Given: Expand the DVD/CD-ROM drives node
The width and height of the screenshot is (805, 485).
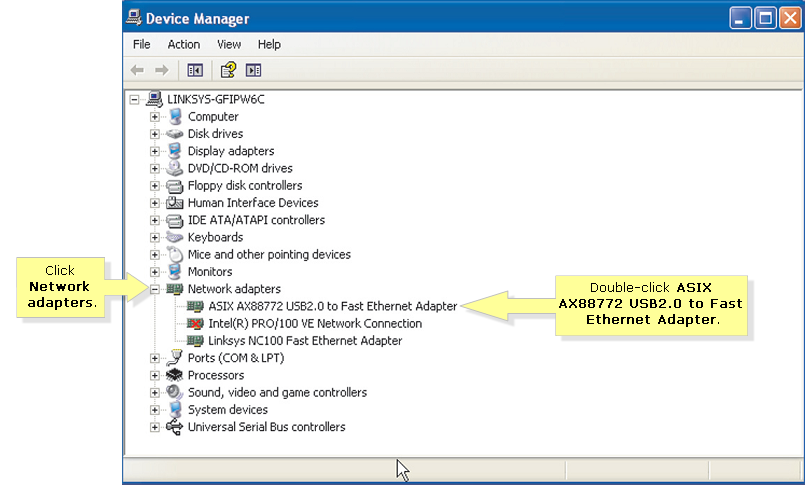Looking at the screenshot, I should click(x=155, y=168).
